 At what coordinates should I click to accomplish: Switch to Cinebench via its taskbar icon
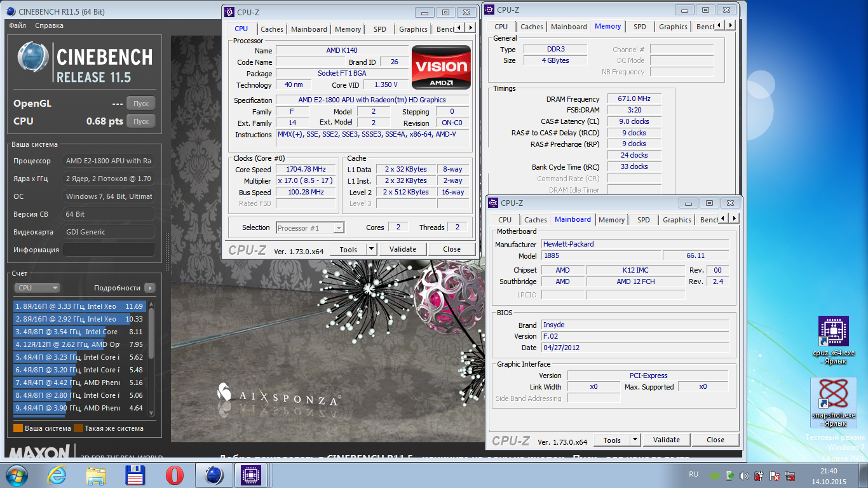214,475
